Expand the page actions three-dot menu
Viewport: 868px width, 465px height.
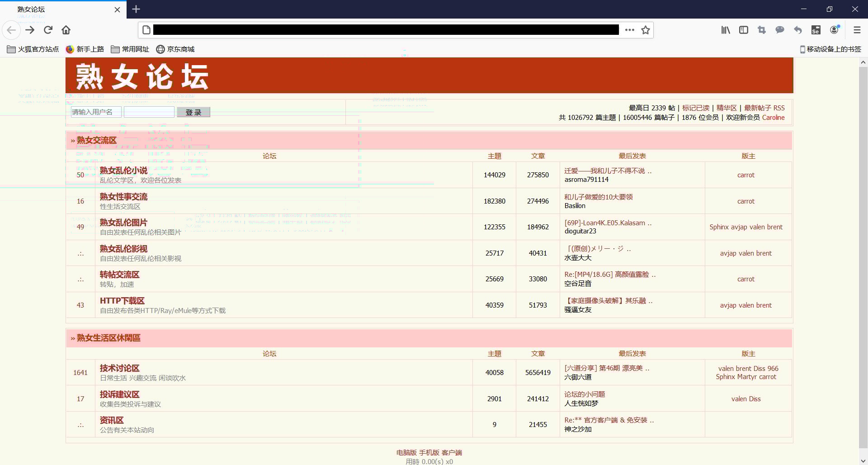629,30
